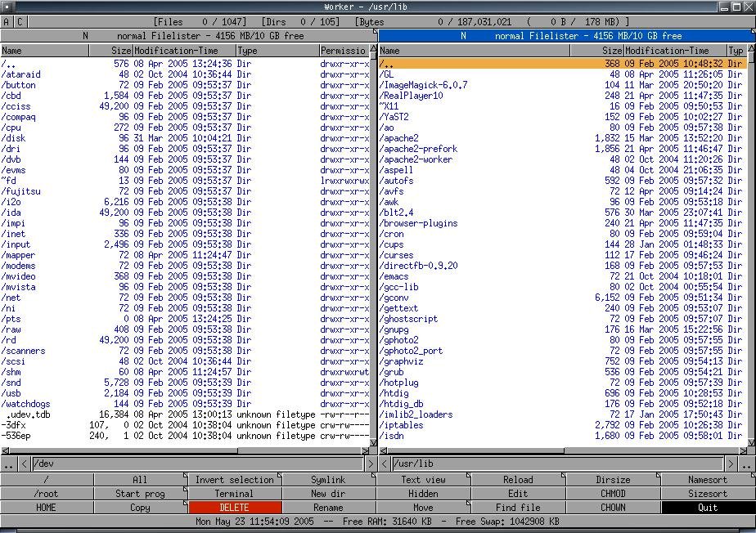Click Find file button
The width and height of the screenshot is (756, 533).
(x=518, y=508)
